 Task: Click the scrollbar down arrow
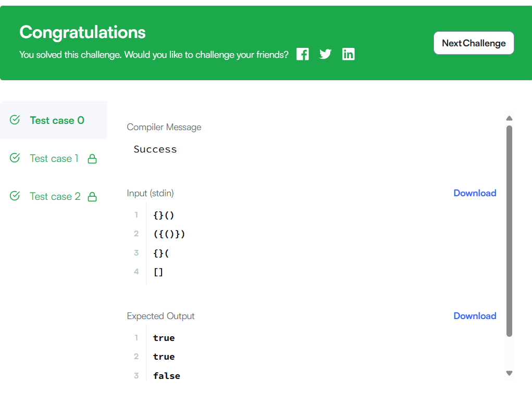coord(509,373)
